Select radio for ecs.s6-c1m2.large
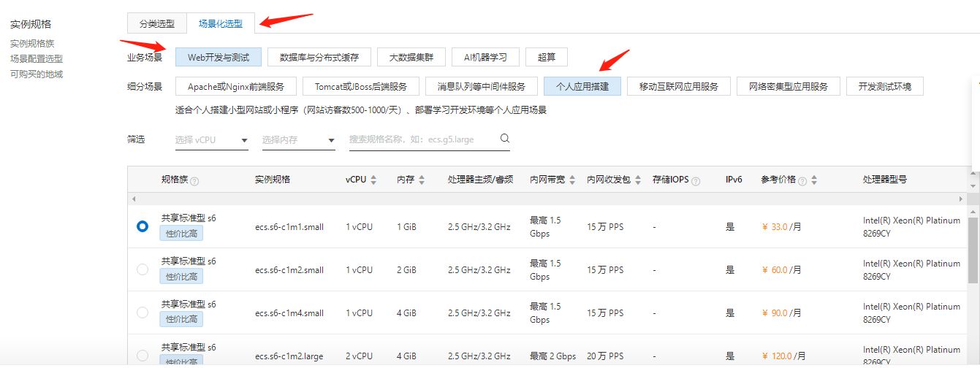Viewport: 980px width, 368px height. click(143, 356)
